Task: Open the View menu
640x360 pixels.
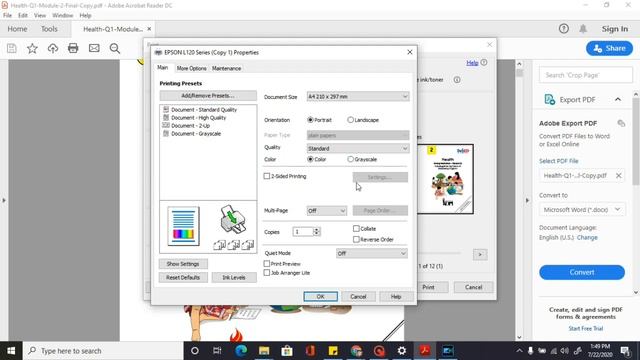Action: [40, 16]
